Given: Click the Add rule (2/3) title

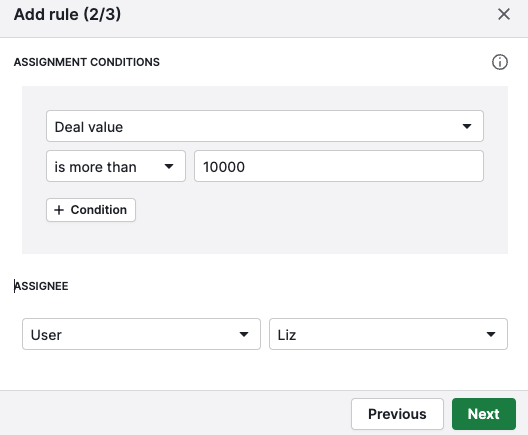Looking at the screenshot, I should coord(67,14).
